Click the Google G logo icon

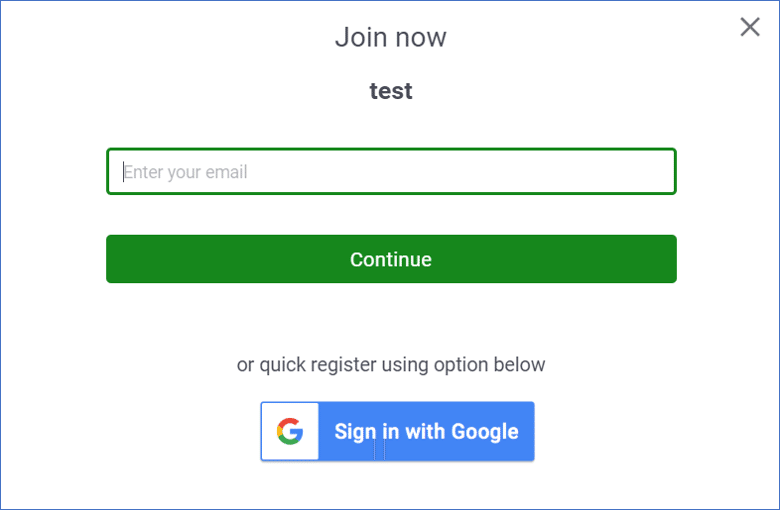click(290, 432)
